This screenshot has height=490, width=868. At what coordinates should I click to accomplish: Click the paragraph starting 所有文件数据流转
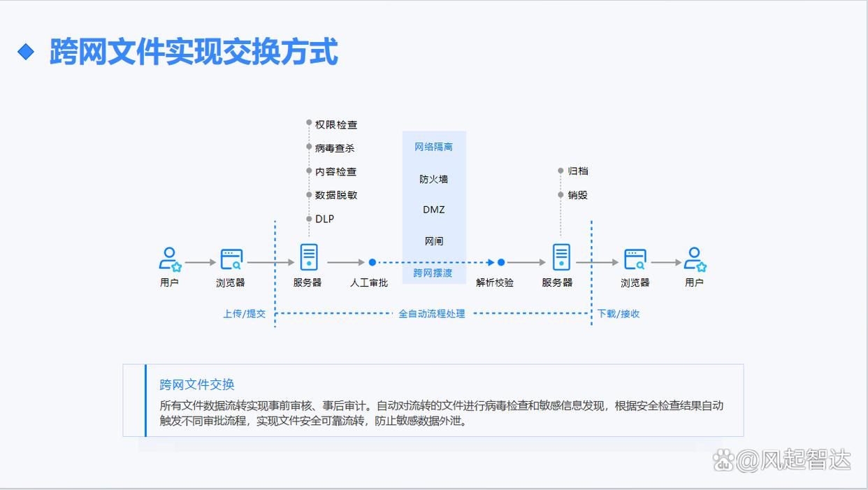click(x=442, y=414)
